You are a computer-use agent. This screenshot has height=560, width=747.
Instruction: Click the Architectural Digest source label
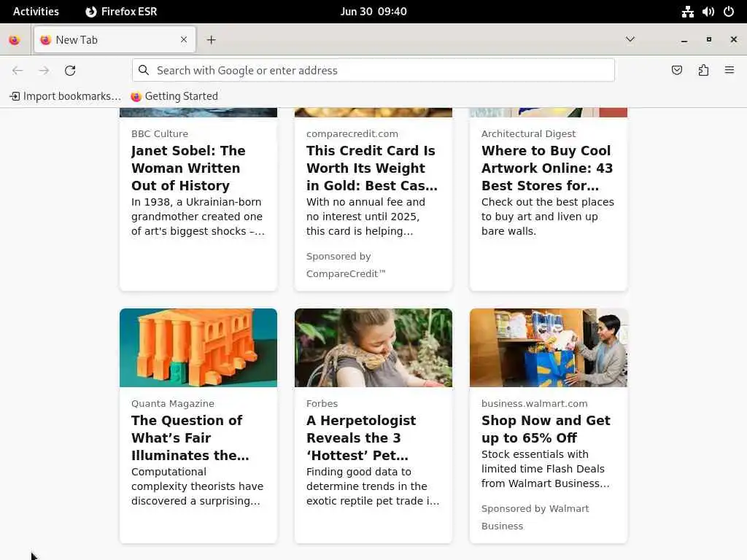click(x=528, y=134)
